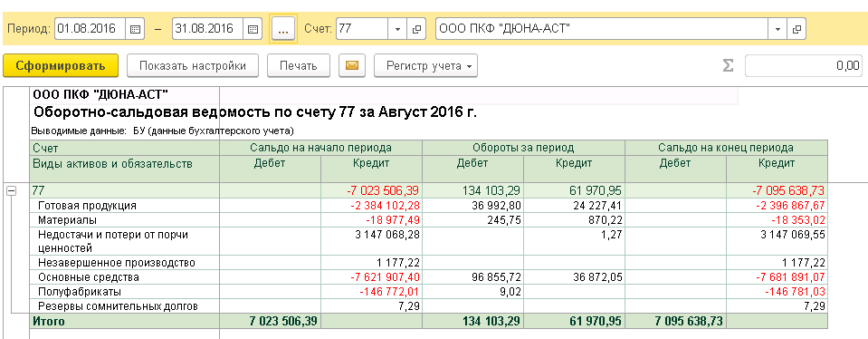868x339 pixels.
Task: Expand the account 77 dropdown arrow
Action: (398, 29)
